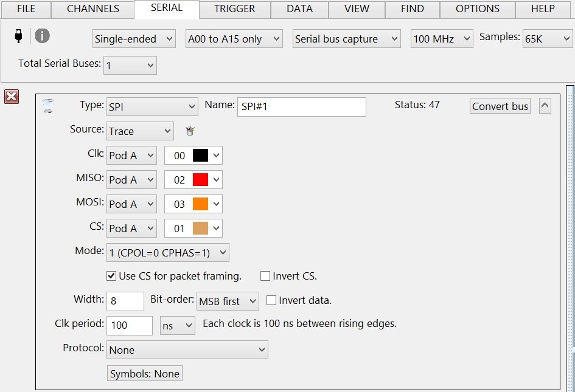Screen dimensions: 575x392
Task: Click the USB connection icon
Action: (x=18, y=36)
